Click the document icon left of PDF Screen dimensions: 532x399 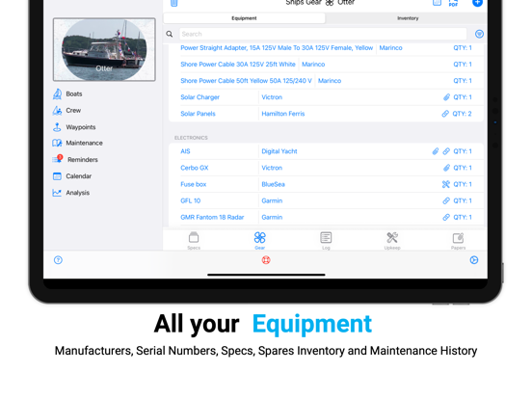(437, 3)
